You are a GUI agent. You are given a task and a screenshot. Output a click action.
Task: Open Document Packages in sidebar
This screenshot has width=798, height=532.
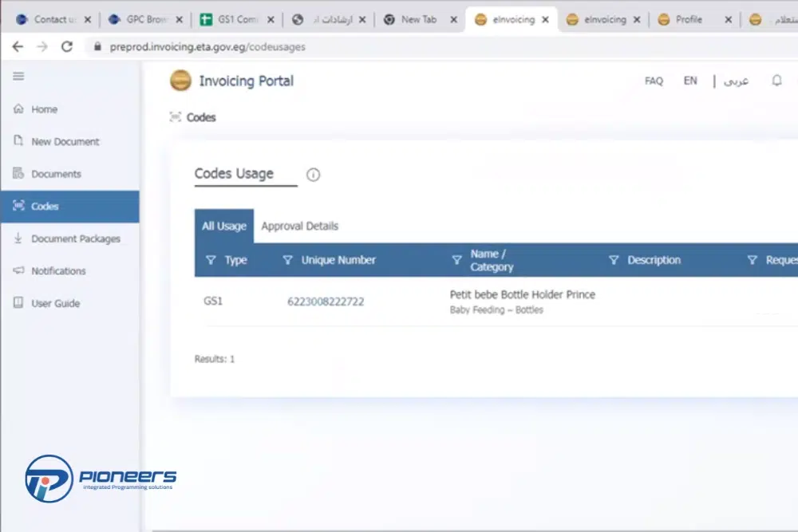click(75, 238)
